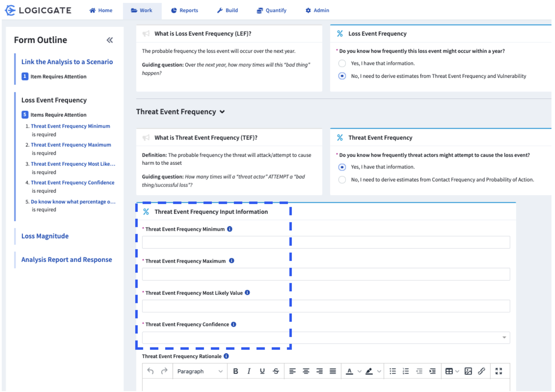This screenshot has width=555, height=392.
Task: Click info icon next to Threat Event Frequency Maximum
Action: click(231, 261)
